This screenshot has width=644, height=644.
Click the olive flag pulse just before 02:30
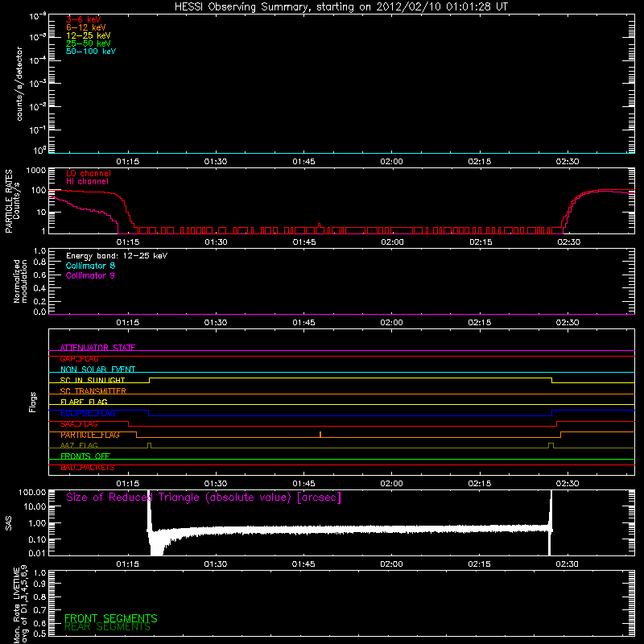click(x=551, y=446)
